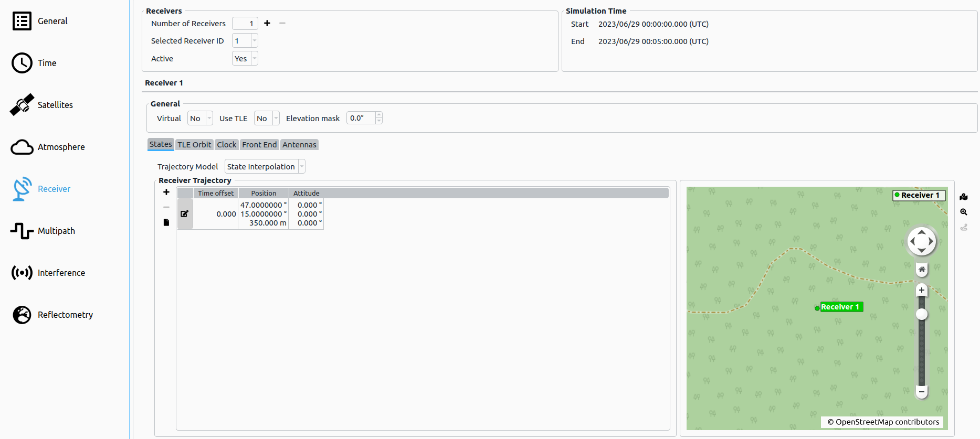Expand the Trajectory Model dropdown

265,167
